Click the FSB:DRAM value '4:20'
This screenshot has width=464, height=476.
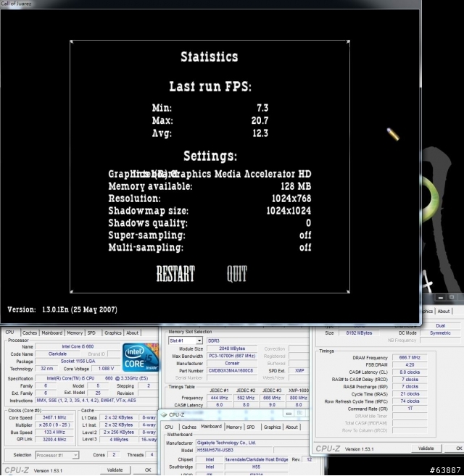pyautogui.click(x=410, y=365)
